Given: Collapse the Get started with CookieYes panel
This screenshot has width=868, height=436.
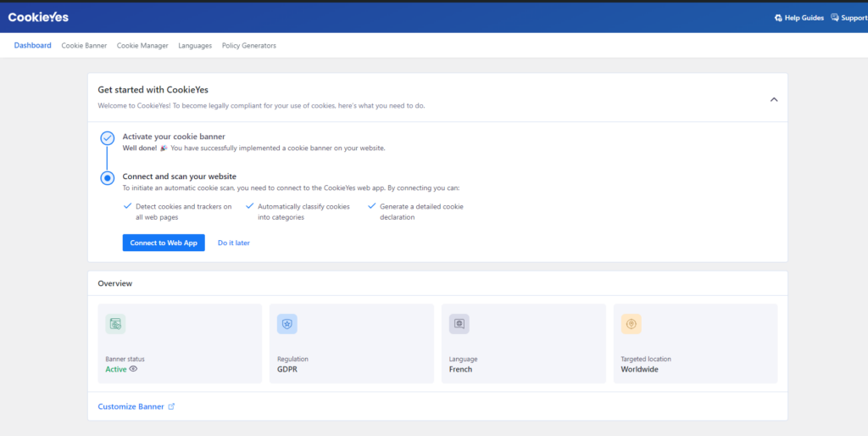Looking at the screenshot, I should pos(773,99).
